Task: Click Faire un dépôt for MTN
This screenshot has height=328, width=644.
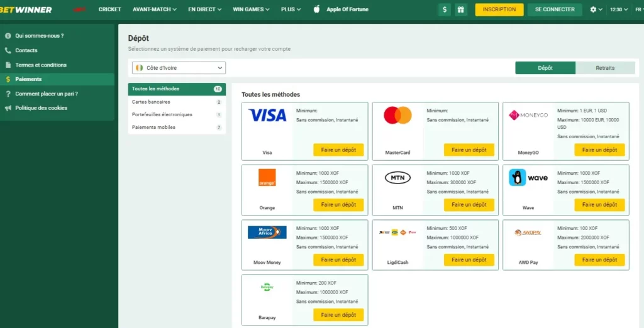Action: (x=469, y=205)
